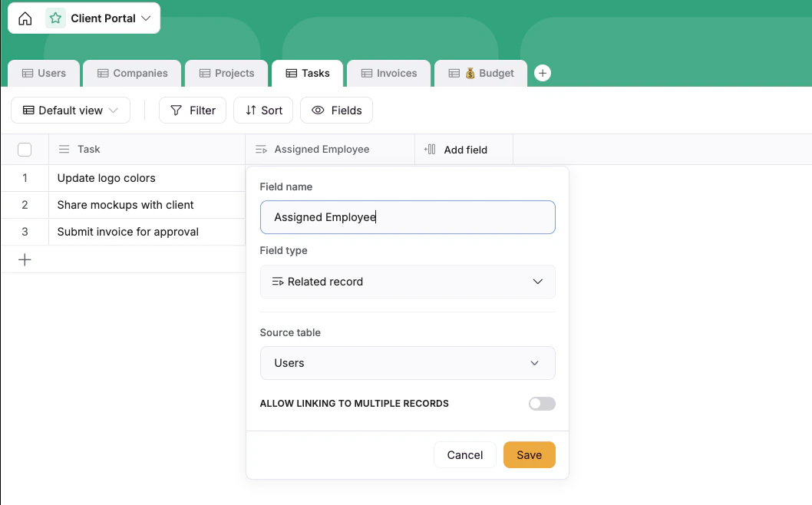Image resolution: width=812 pixels, height=505 pixels.
Task: Save the field settings
Action: point(530,455)
